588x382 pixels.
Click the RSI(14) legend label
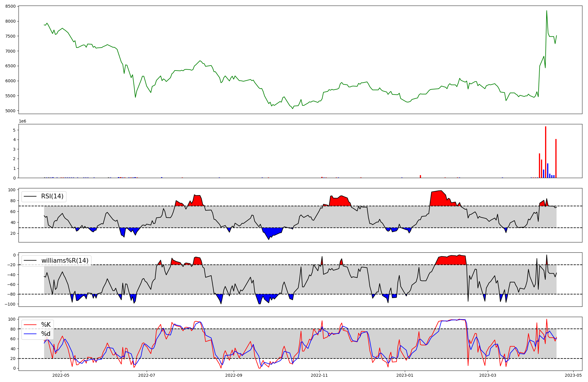[52, 196]
